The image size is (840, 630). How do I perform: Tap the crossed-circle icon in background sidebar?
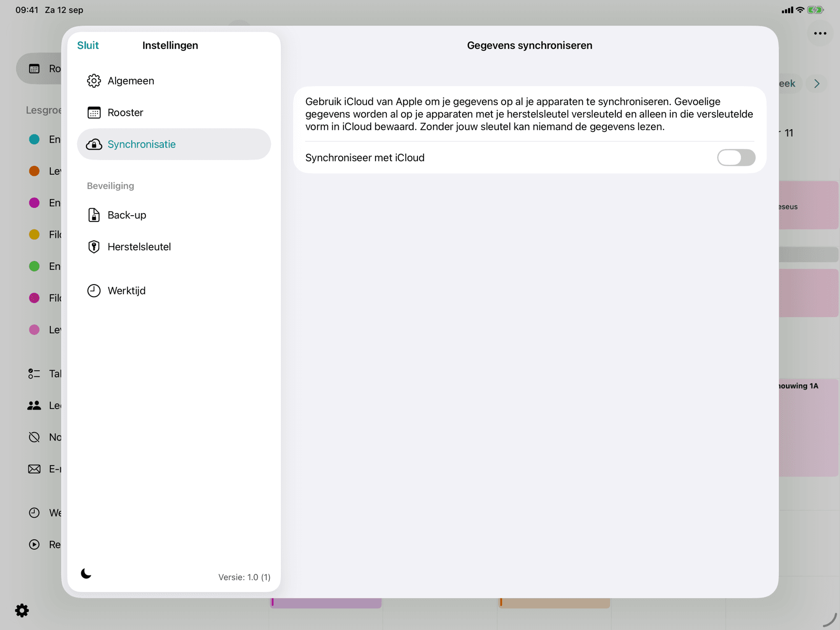click(34, 437)
